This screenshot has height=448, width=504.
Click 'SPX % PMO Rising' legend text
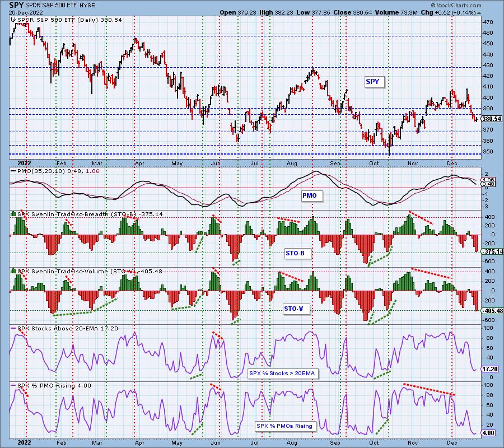click(46, 386)
